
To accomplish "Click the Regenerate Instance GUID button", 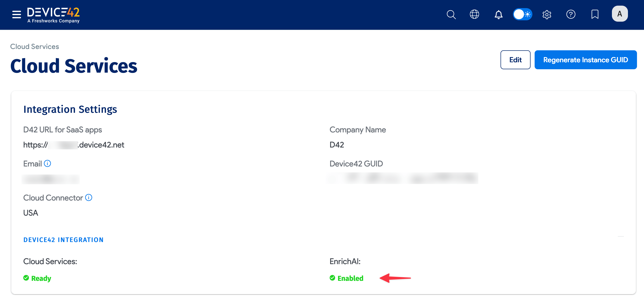I will pyautogui.click(x=585, y=60).
